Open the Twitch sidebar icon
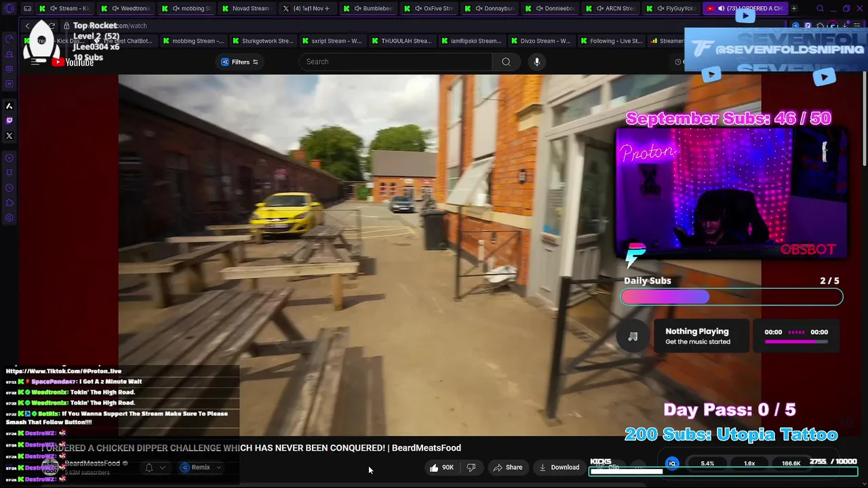Screen dimensions: 868x488 (x=9, y=121)
